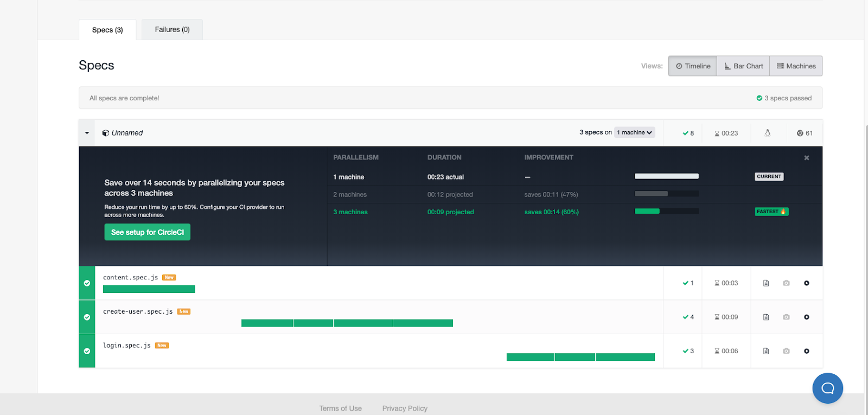Switch to Bar Chart view

[743, 66]
